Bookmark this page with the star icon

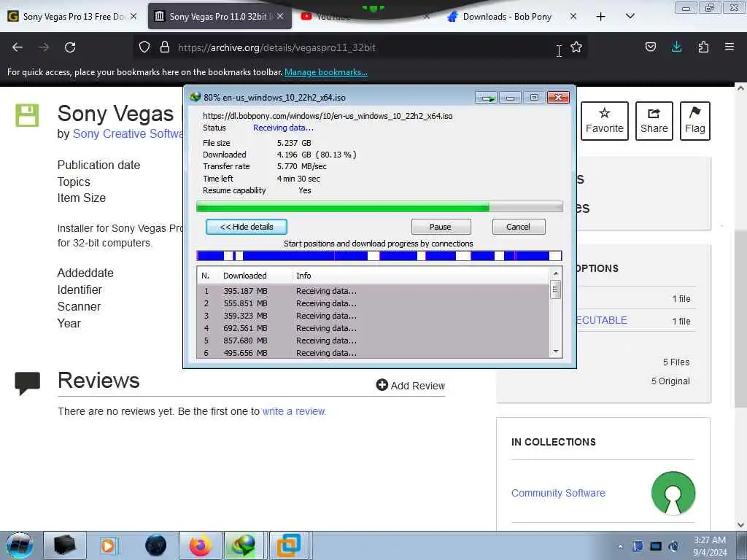(576, 47)
